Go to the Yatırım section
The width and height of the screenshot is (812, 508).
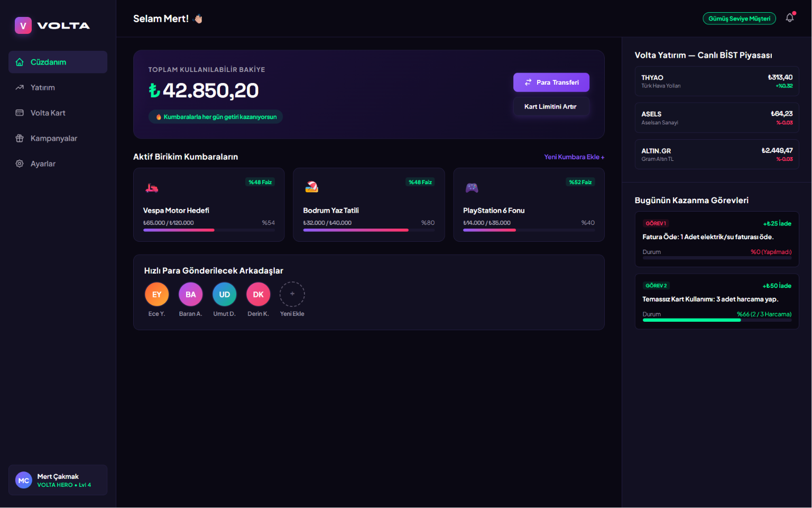[x=58, y=87]
